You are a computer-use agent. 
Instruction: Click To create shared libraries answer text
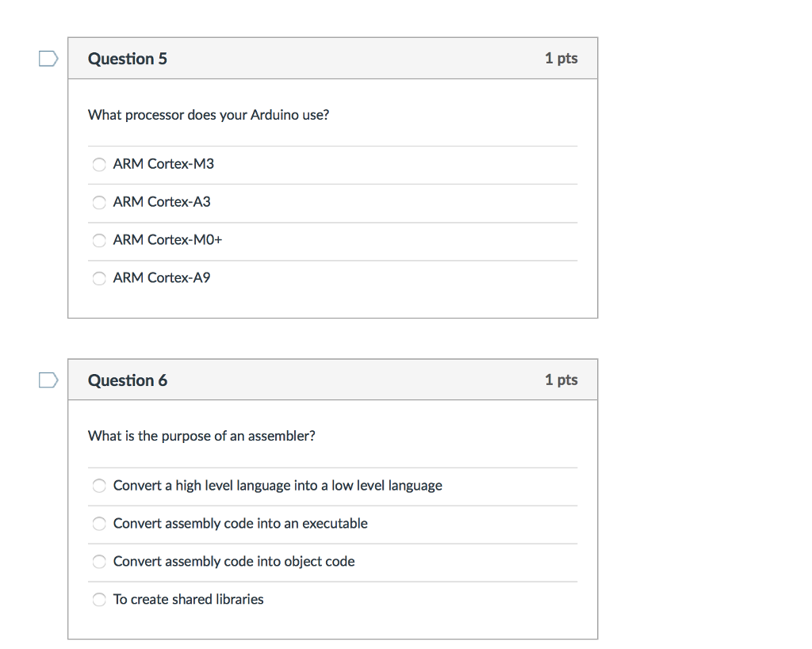[188, 600]
